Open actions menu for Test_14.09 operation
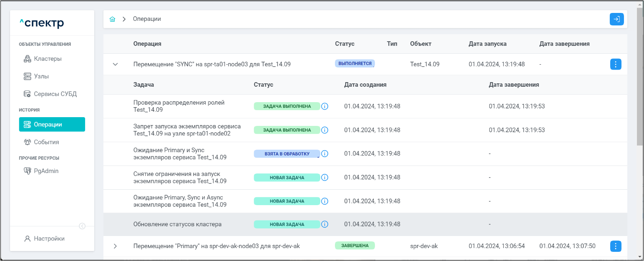This screenshot has width=644, height=261. [616, 64]
